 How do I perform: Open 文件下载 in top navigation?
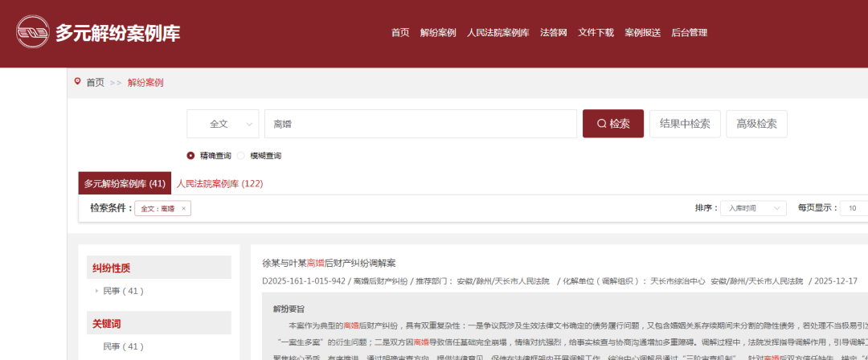click(596, 33)
